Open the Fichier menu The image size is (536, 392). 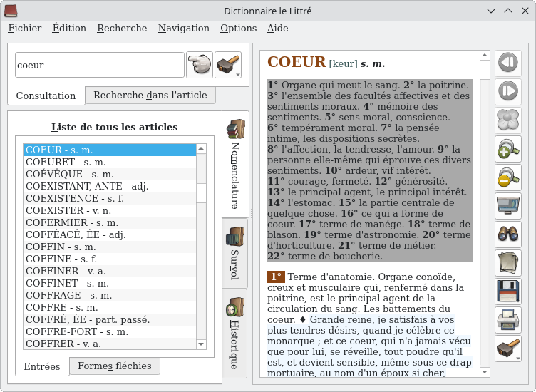pos(25,28)
